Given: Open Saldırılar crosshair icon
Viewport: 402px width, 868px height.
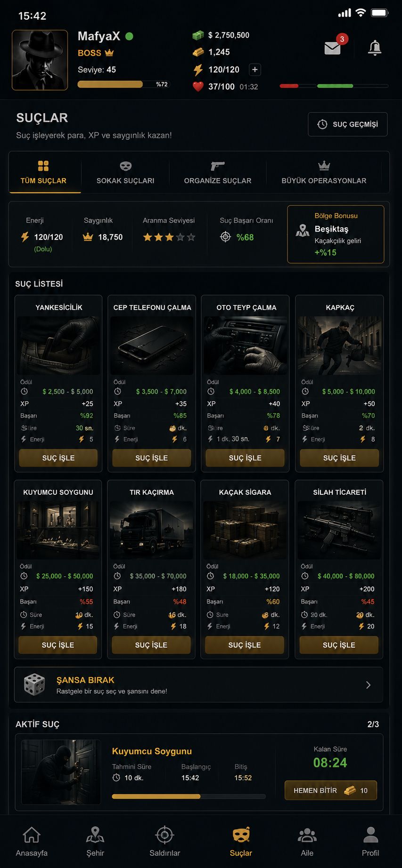Looking at the screenshot, I should point(164,835).
